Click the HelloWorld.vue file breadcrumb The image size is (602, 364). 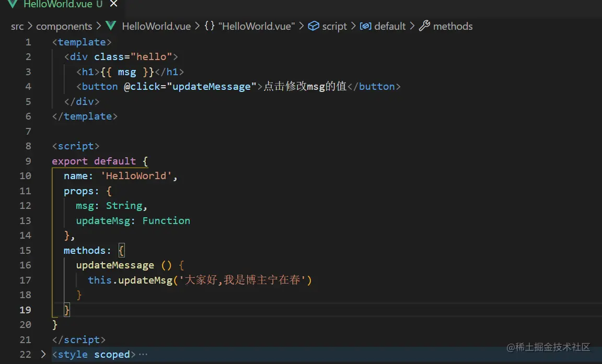coord(156,26)
